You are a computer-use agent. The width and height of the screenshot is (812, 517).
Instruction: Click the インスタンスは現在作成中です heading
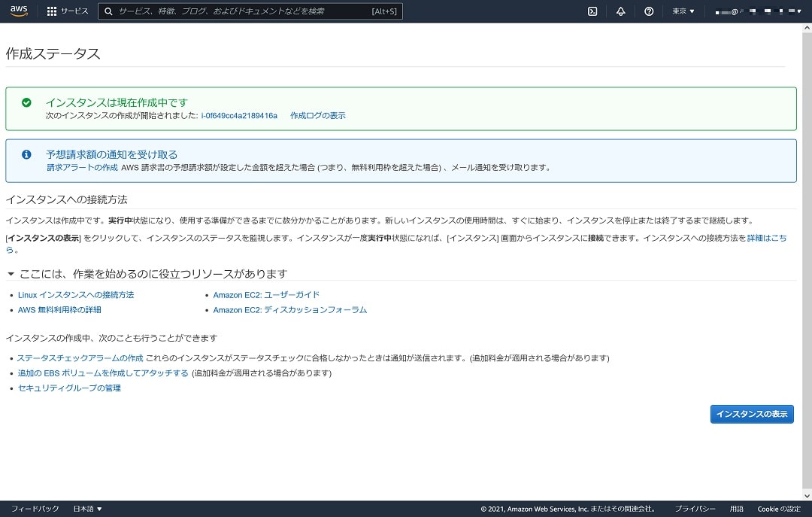117,102
